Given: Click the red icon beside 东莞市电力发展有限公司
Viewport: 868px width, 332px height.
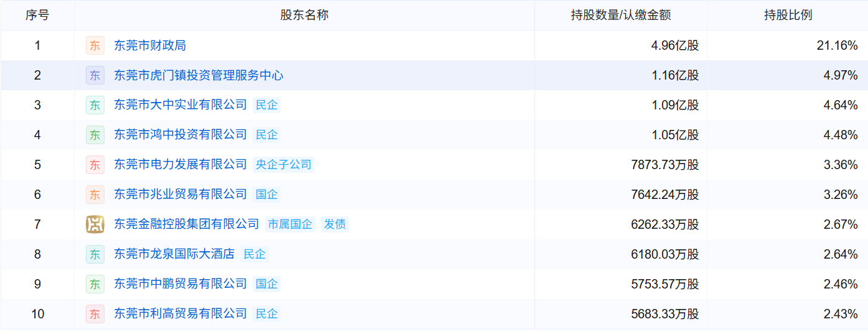Looking at the screenshot, I should coord(95,165).
